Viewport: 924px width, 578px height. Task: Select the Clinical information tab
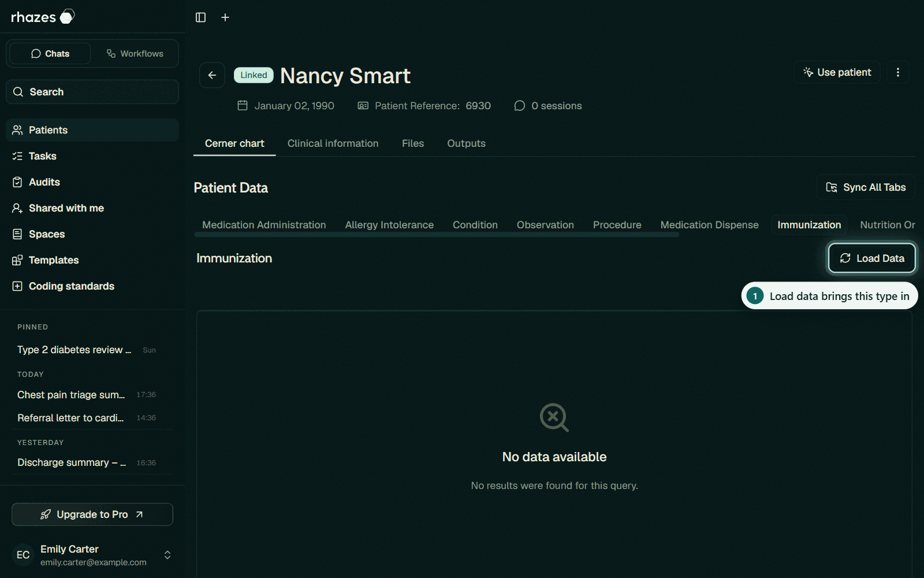333,143
